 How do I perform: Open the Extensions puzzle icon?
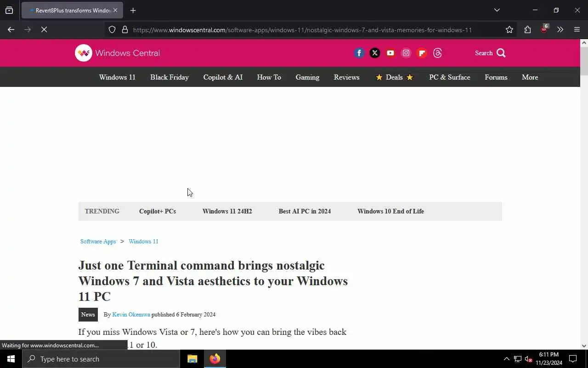point(527,29)
